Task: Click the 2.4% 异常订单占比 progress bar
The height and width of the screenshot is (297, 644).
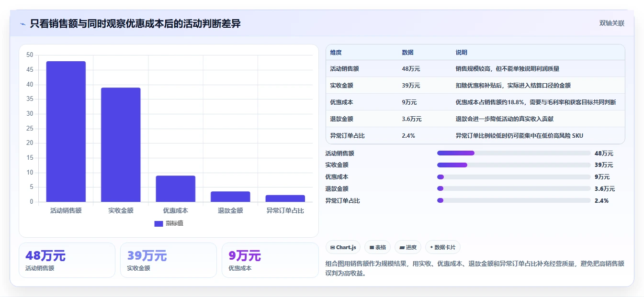Action: point(514,200)
